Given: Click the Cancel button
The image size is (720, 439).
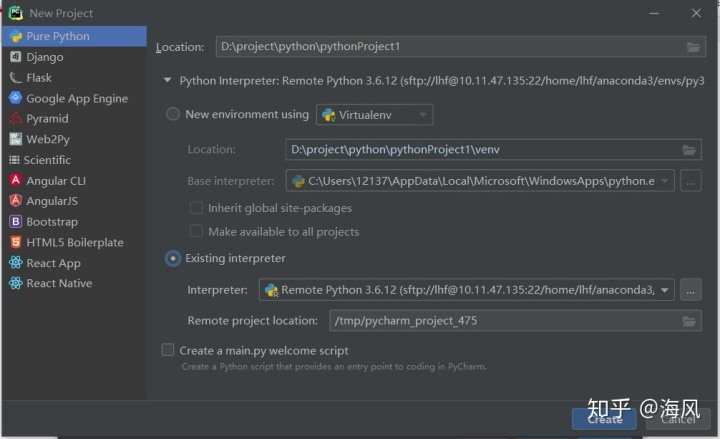Looking at the screenshot, I should pyautogui.click(x=678, y=419).
